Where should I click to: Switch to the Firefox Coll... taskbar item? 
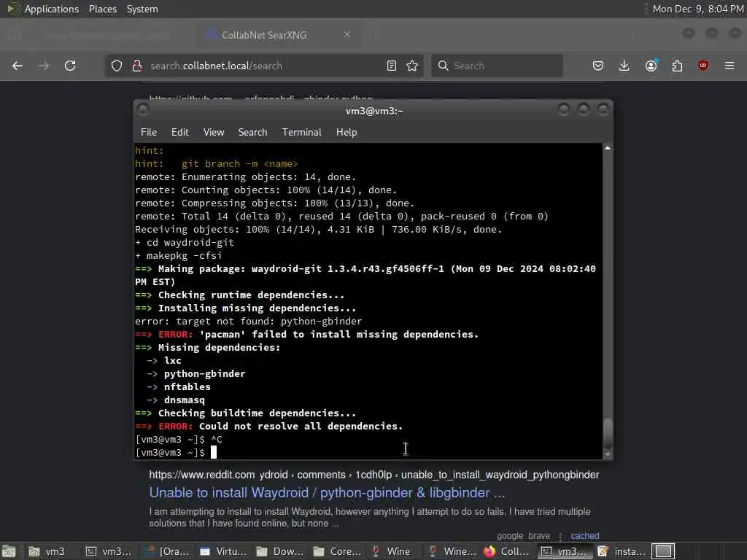(x=508, y=551)
